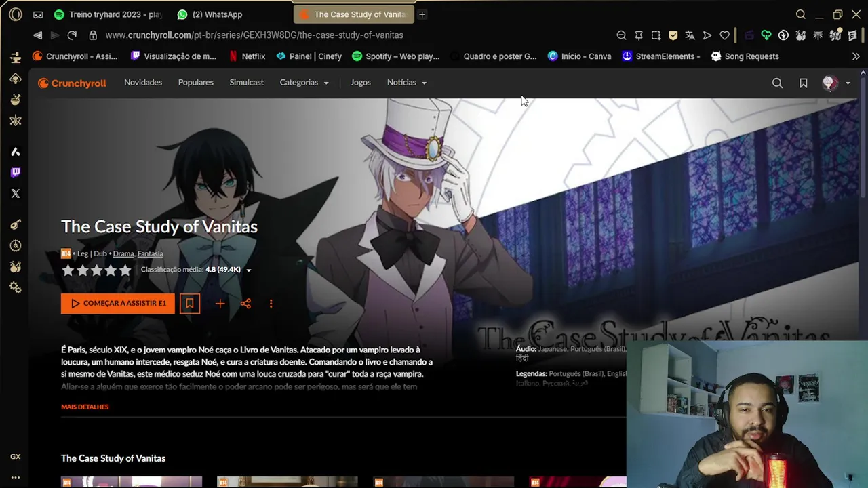The height and width of the screenshot is (488, 868).
Task: Click the send flow arrow icon
Action: [707, 35]
